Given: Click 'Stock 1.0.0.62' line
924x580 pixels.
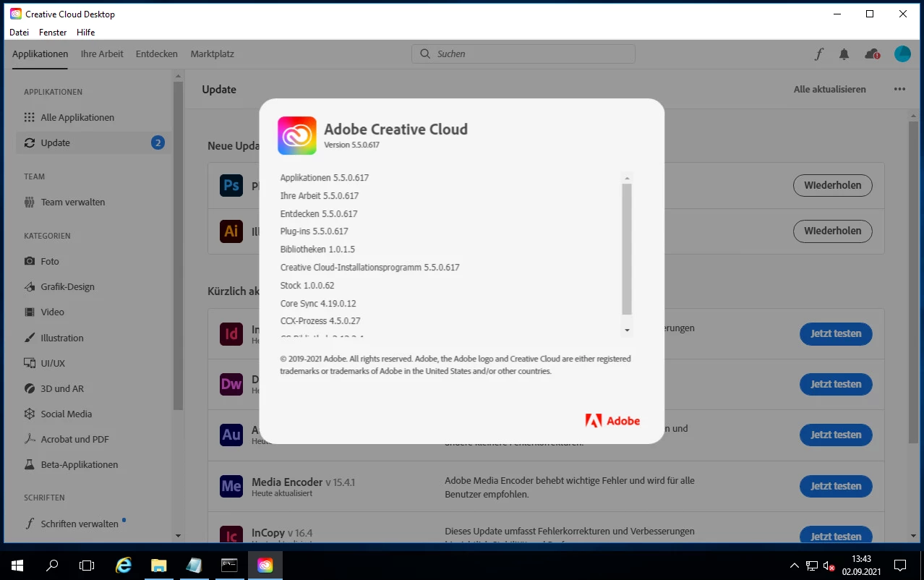Looking at the screenshot, I should pyautogui.click(x=307, y=286).
